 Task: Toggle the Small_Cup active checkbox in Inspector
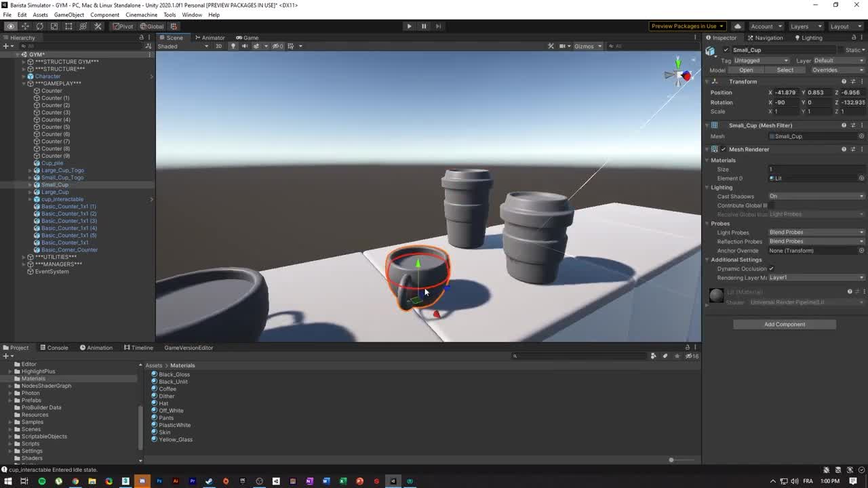[x=726, y=50]
